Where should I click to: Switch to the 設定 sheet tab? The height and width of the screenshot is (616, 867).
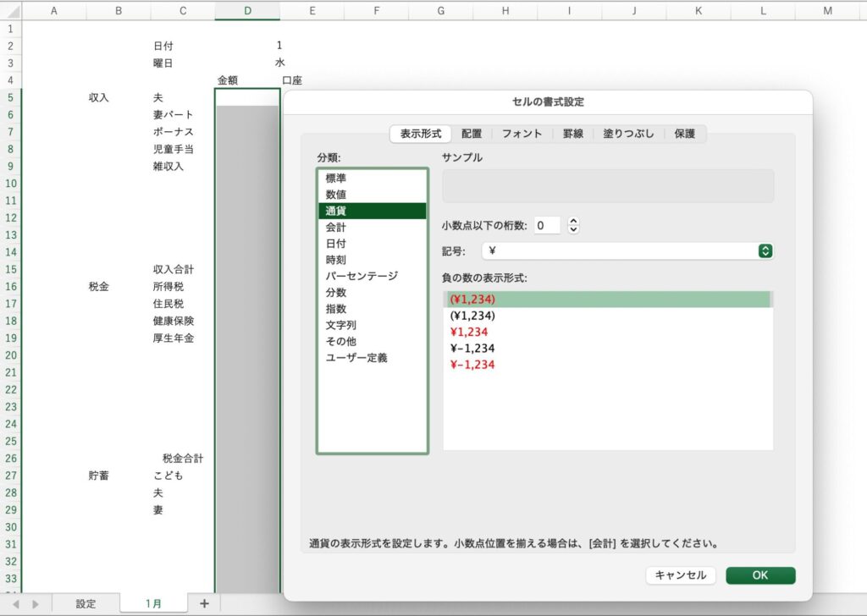pyautogui.click(x=86, y=603)
